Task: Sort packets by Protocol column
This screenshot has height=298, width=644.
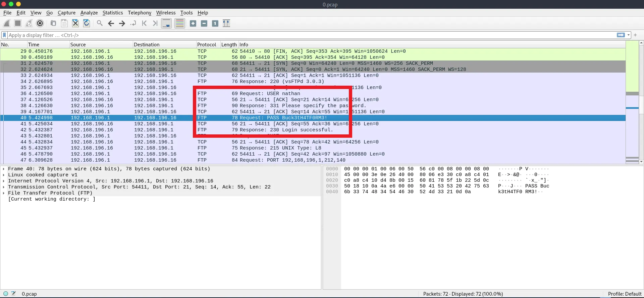Action: pyautogui.click(x=208, y=45)
